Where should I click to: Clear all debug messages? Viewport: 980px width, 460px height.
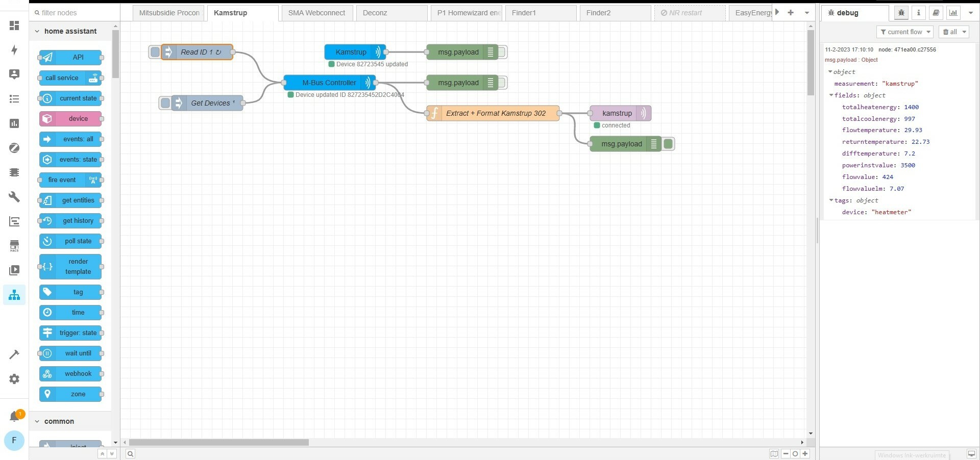[x=950, y=32]
